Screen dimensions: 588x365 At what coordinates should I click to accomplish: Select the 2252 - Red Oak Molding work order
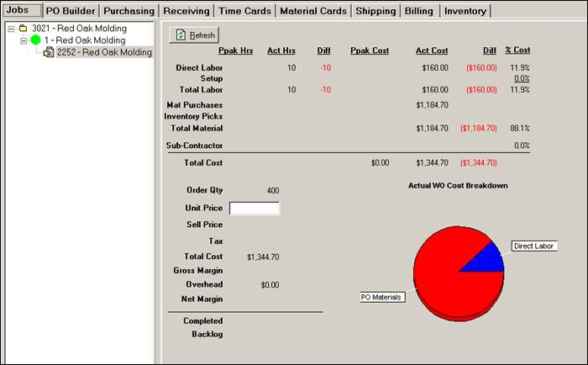pyautogui.click(x=104, y=52)
